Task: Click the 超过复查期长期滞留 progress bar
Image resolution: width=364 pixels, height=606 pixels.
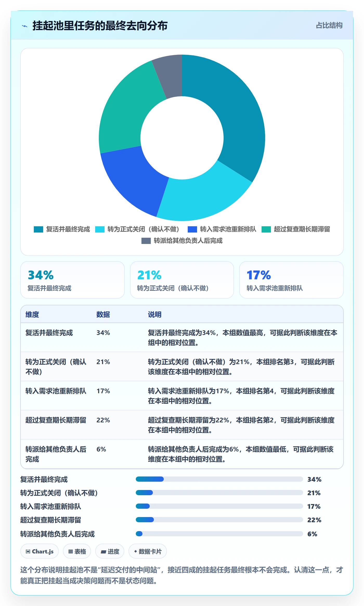Action: coord(219,520)
